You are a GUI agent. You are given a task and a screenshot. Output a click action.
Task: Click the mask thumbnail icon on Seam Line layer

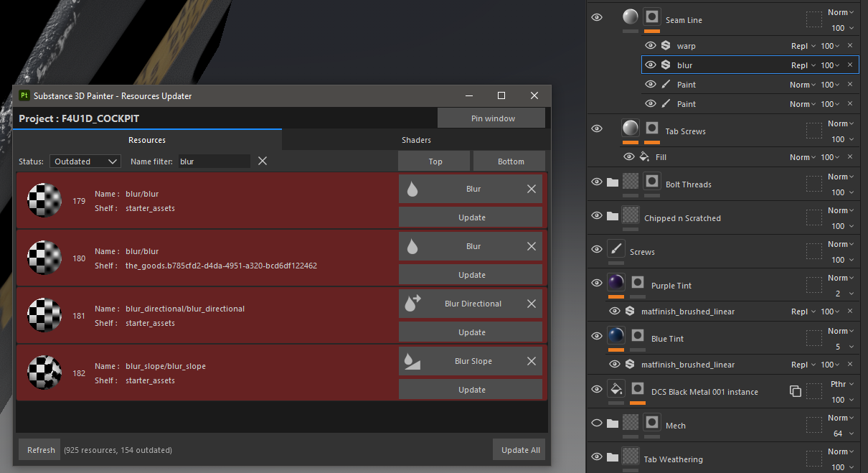coord(651,17)
